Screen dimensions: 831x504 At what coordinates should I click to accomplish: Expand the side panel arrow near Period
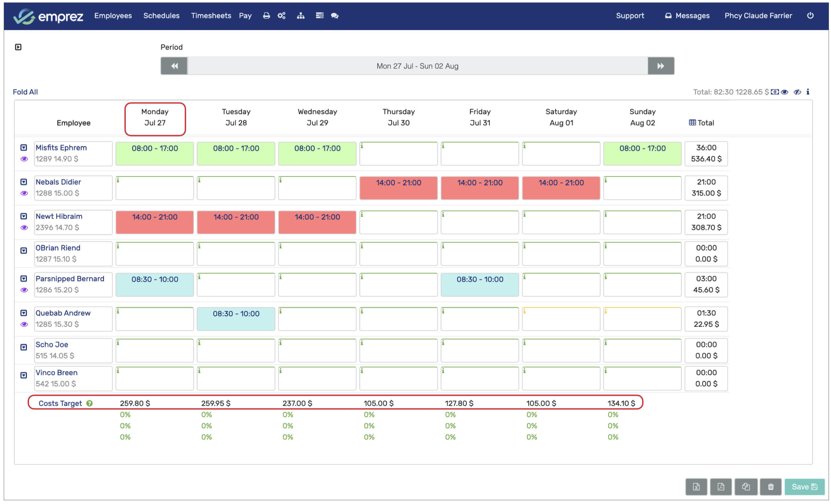click(x=18, y=47)
